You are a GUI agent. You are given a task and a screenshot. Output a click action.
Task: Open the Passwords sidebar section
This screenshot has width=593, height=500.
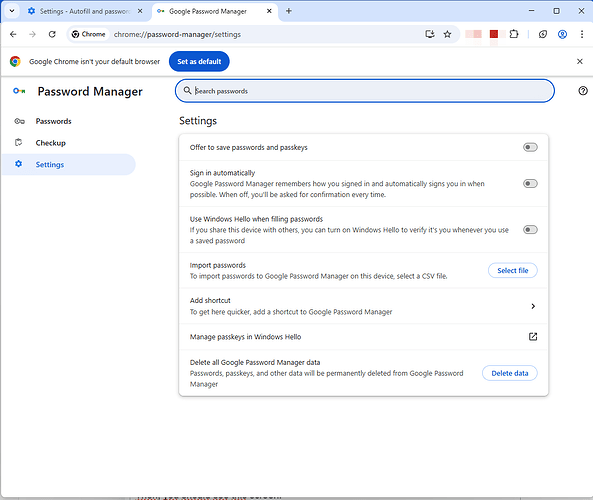[68, 121]
